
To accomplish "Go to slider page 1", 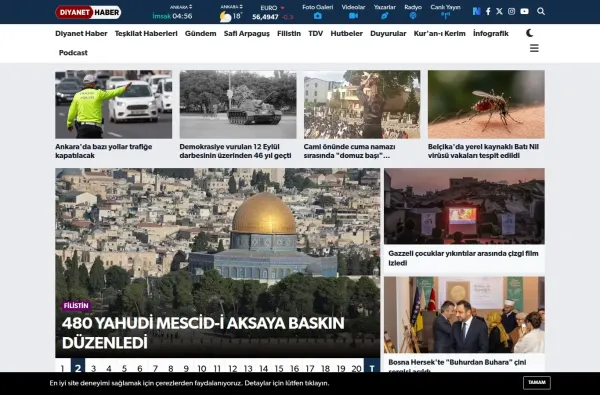I will point(63,368).
